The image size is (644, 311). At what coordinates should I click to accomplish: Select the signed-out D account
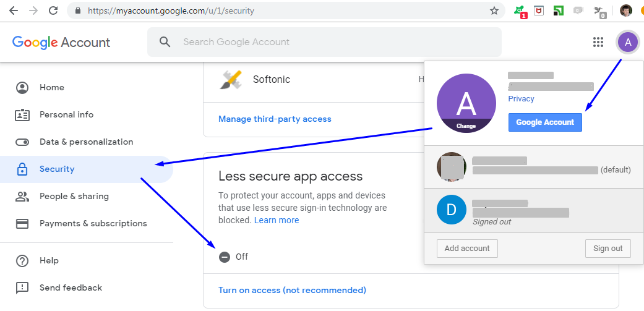533,210
